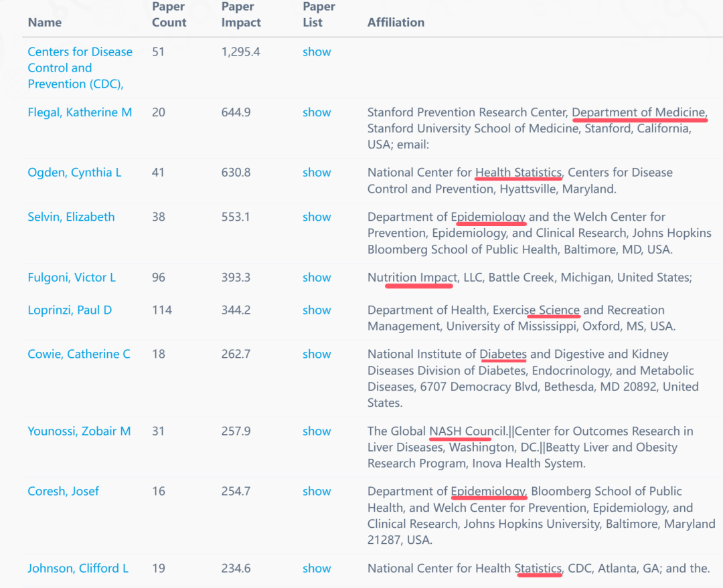Open Younossi, Zobair M author link
Viewport: 723px width, 588px height.
[x=79, y=431]
